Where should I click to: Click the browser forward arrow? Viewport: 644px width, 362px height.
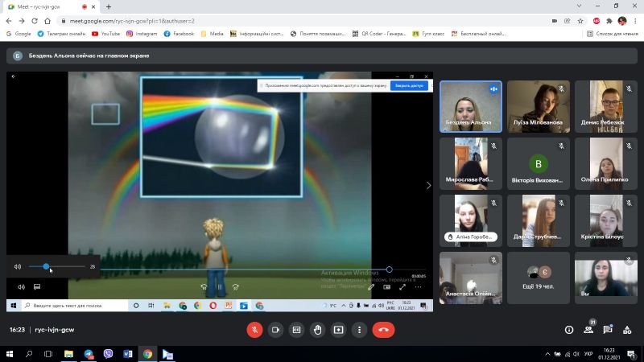(22, 21)
